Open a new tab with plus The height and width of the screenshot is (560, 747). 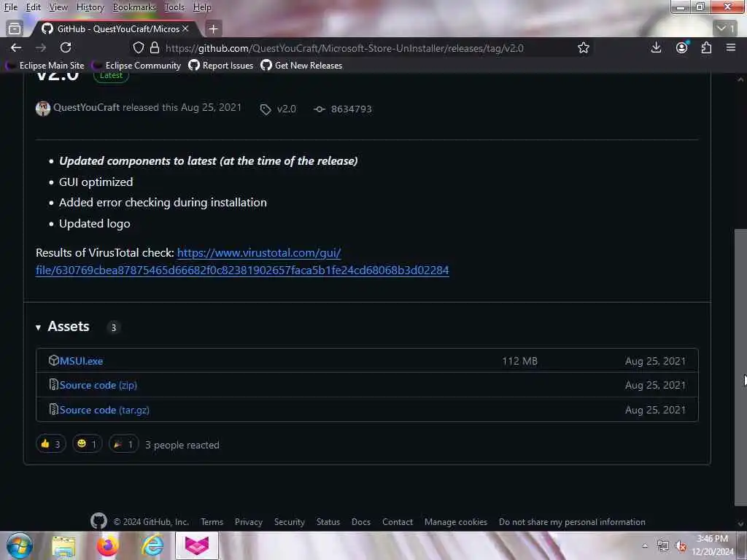[x=213, y=29]
